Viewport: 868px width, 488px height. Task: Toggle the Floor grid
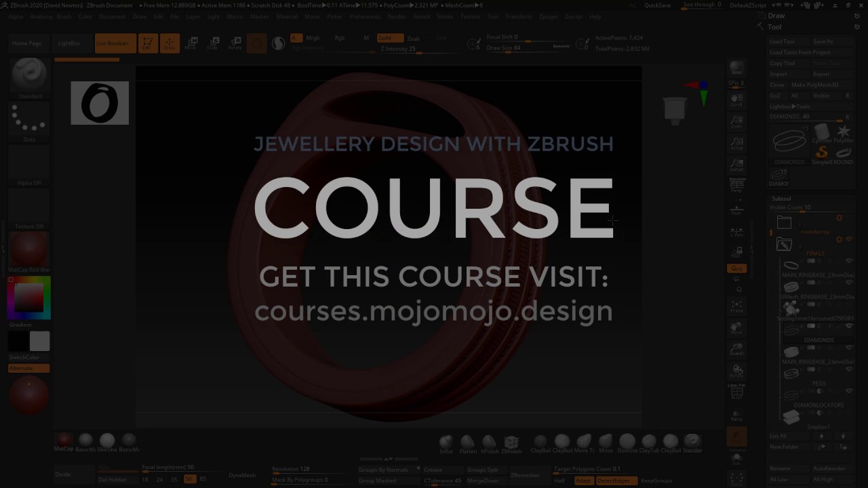pyautogui.click(x=736, y=209)
